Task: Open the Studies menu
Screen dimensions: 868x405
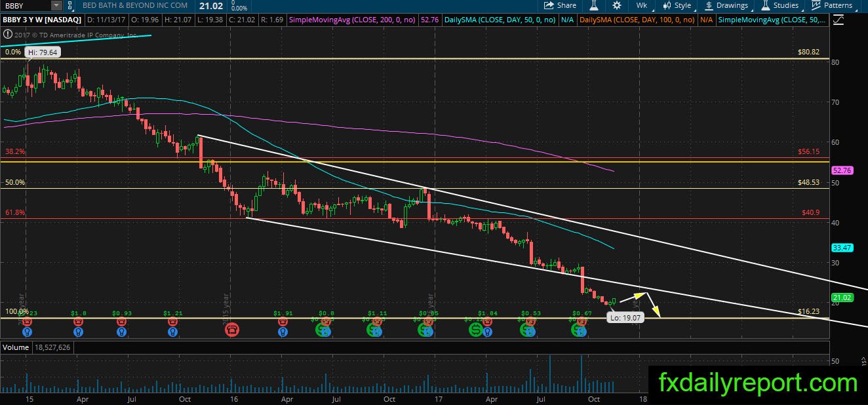Action: 780,5
